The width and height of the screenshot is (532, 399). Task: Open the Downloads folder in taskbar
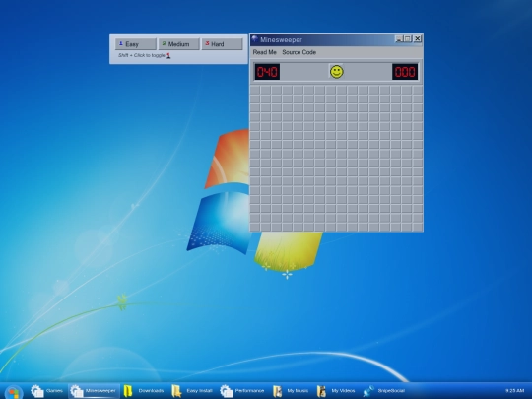(x=144, y=391)
